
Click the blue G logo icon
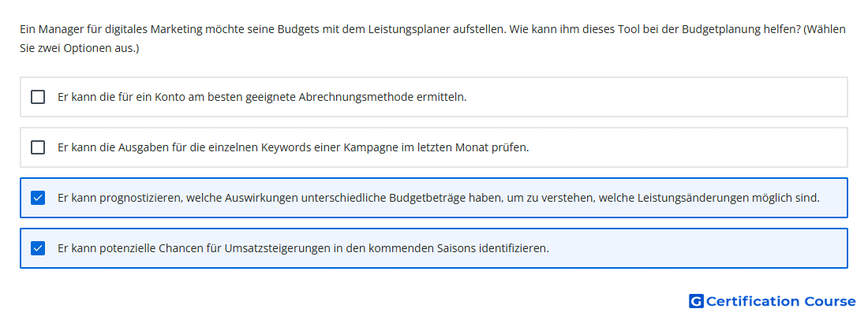[696, 301]
